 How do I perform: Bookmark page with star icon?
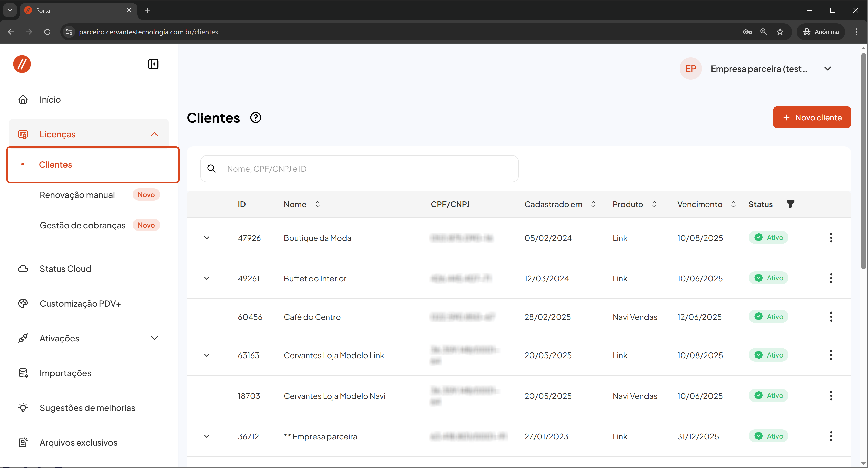point(780,32)
